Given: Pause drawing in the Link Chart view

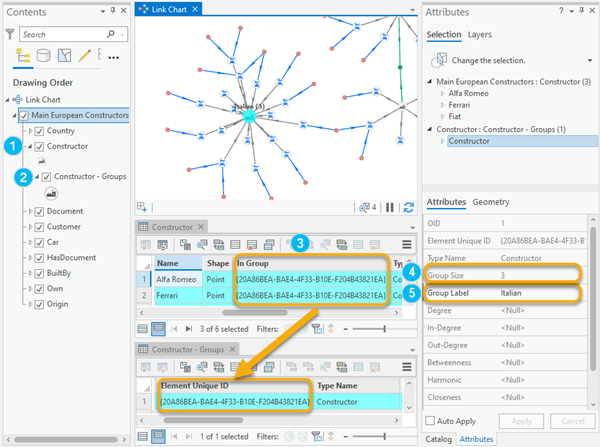Looking at the screenshot, I should click(x=391, y=207).
